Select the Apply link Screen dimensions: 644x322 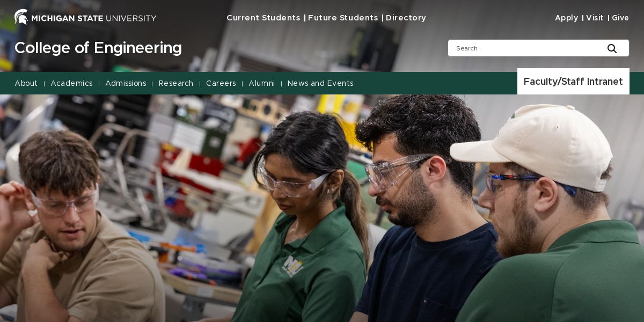tap(566, 18)
